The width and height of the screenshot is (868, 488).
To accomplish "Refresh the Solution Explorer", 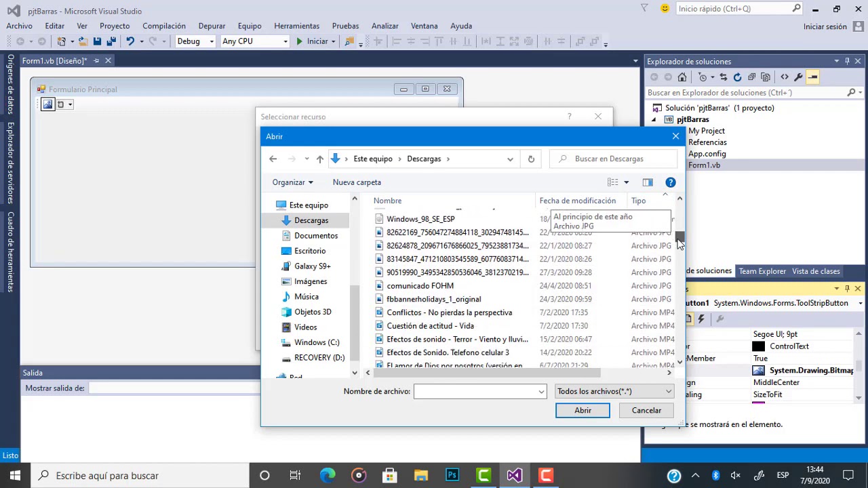I will click(x=737, y=77).
